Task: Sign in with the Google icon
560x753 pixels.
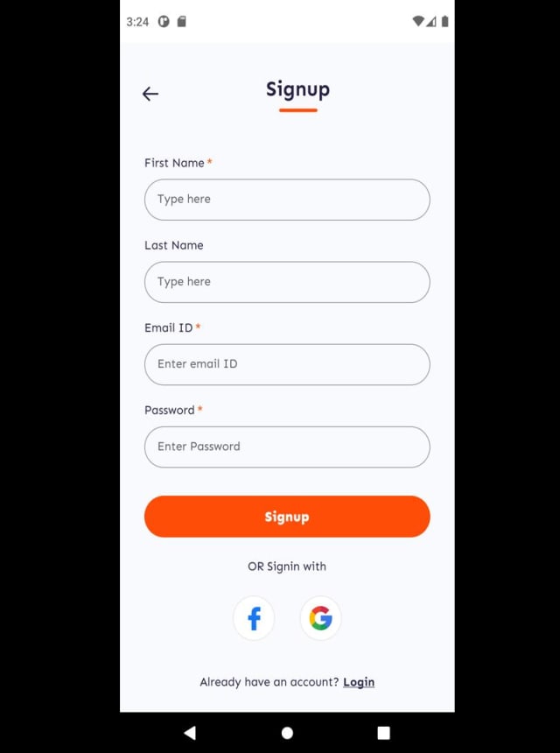Action: pyautogui.click(x=320, y=618)
